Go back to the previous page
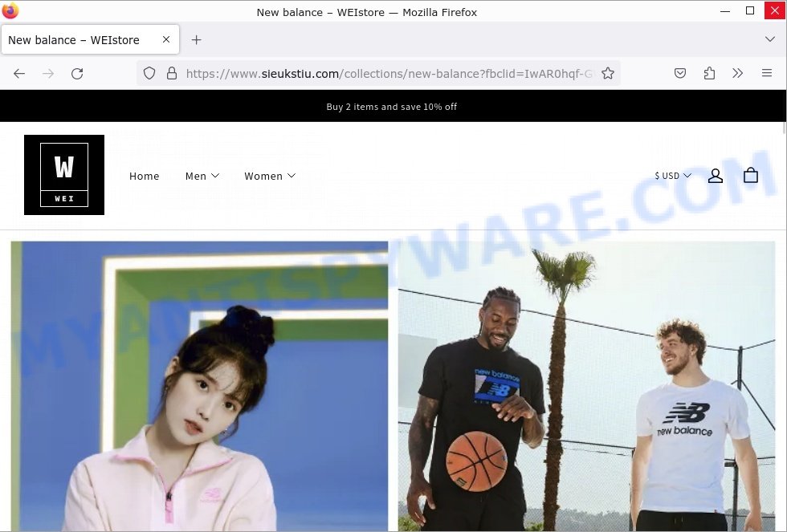This screenshot has height=532, width=787. [19, 74]
